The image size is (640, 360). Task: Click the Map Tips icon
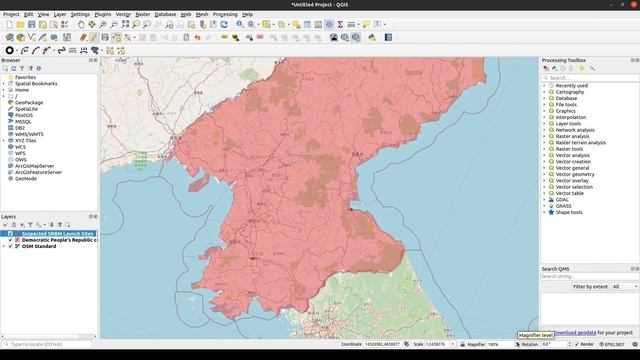366,24
